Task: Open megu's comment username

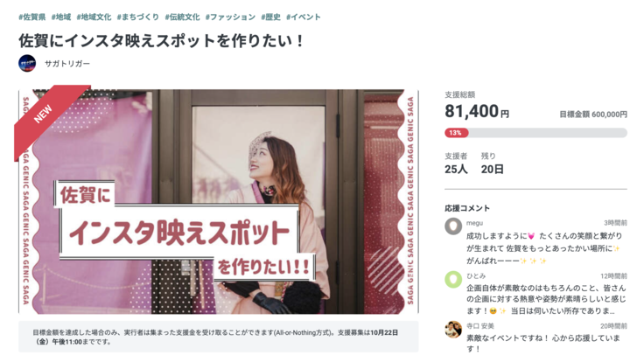Action: click(474, 223)
